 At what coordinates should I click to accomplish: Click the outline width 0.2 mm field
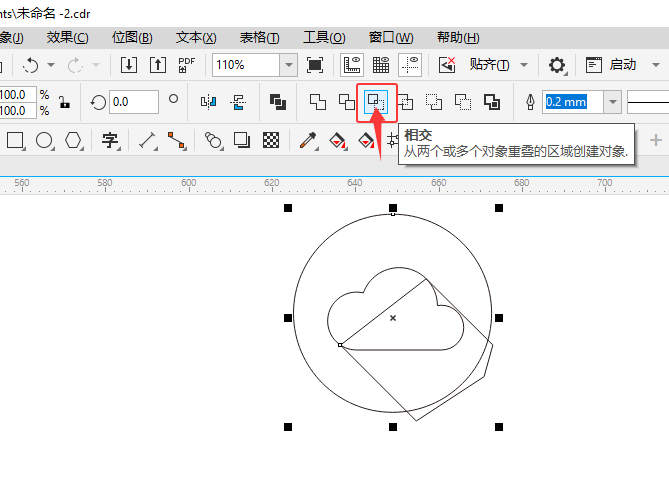[x=573, y=102]
